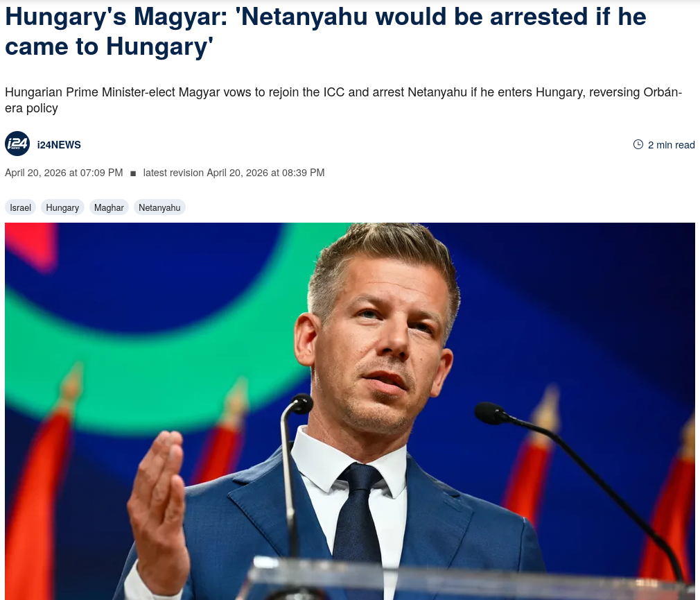Click the clock icon beside 2 min read
The width and height of the screenshot is (700, 600).
(638, 144)
